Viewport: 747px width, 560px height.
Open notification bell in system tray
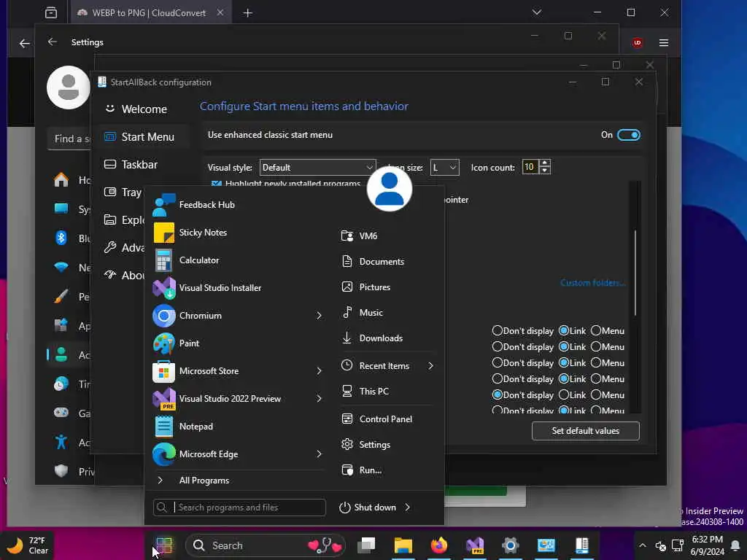(735, 545)
